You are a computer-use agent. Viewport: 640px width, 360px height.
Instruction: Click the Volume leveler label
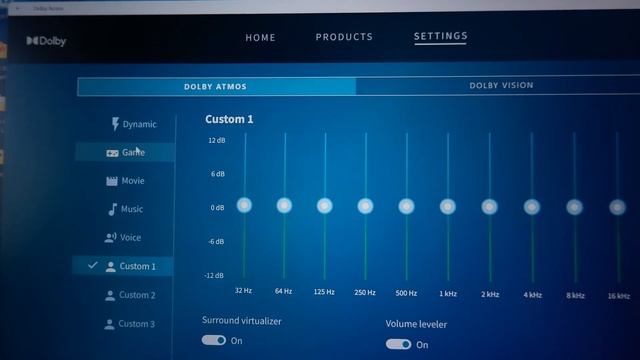(x=416, y=324)
